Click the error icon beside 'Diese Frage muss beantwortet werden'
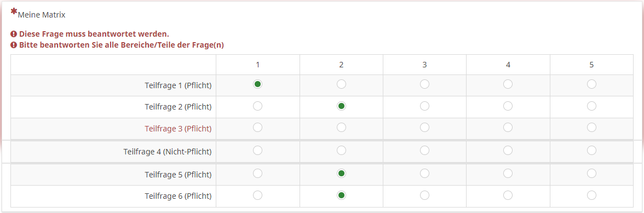This screenshot has height=213, width=644. [x=14, y=34]
